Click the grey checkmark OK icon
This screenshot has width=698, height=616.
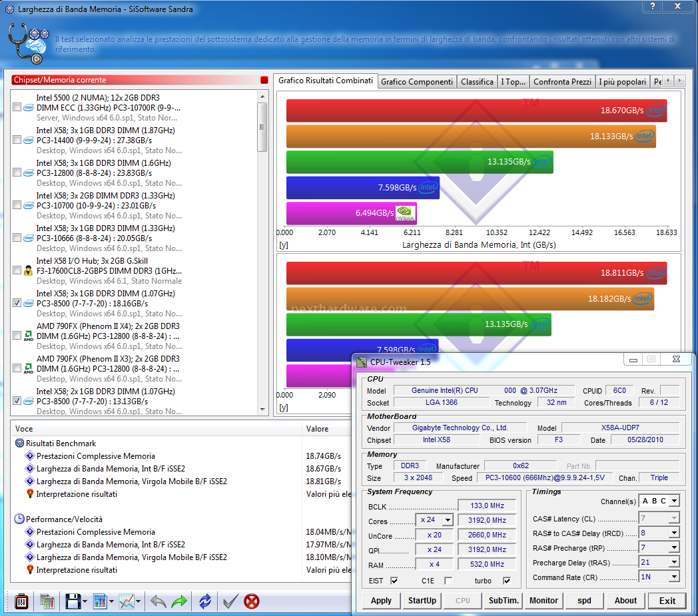pos(230,602)
